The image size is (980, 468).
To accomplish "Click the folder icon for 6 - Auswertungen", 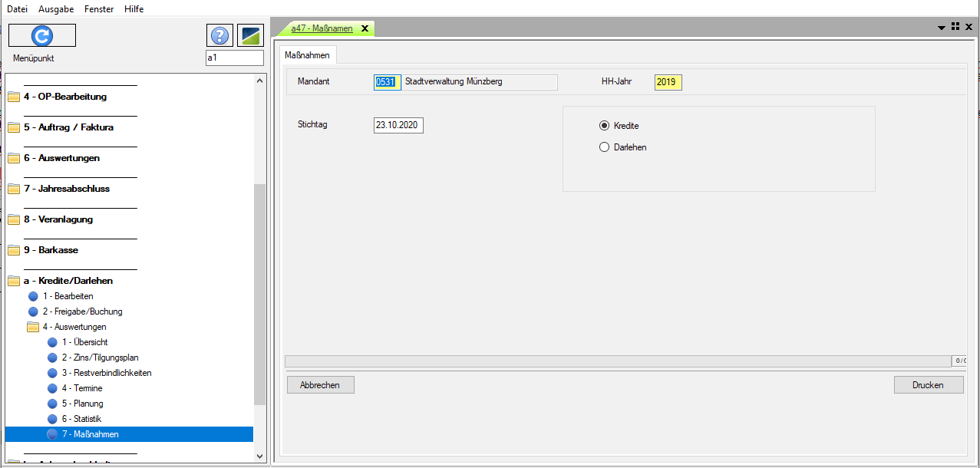I will 14,159.
